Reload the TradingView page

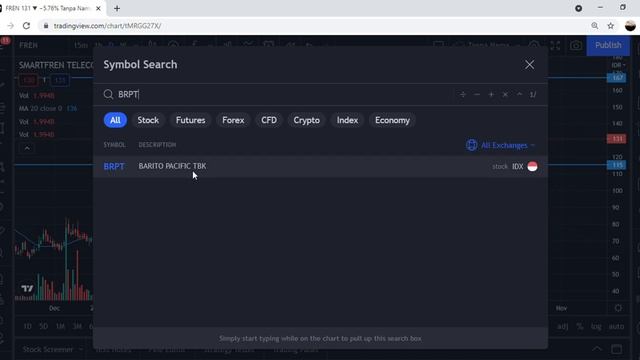click(27, 26)
